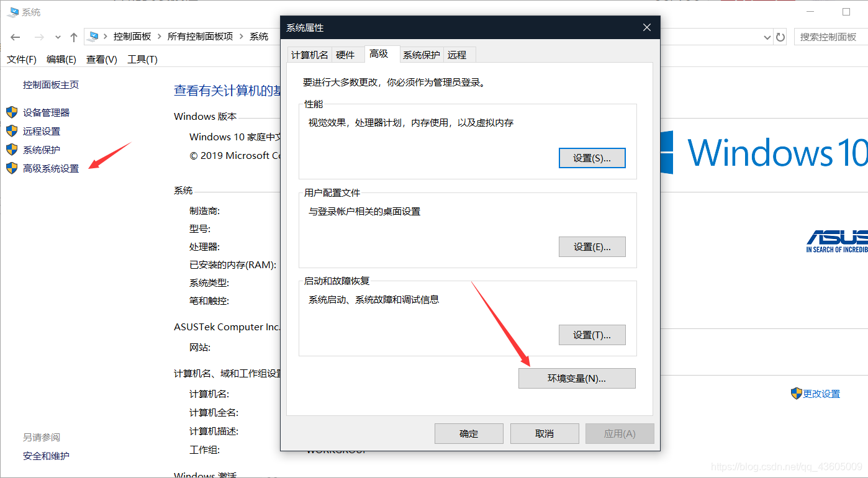Select 系统保护 from the sidebar
Screen dimensions: 868x478
click(x=43, y=150)
